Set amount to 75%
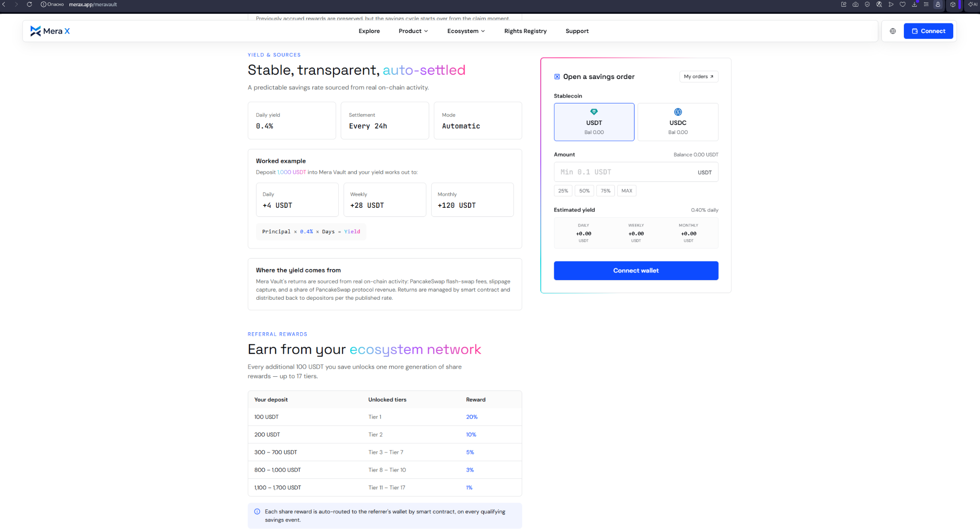Screen dimensions: 980x530 pos(605,191)
